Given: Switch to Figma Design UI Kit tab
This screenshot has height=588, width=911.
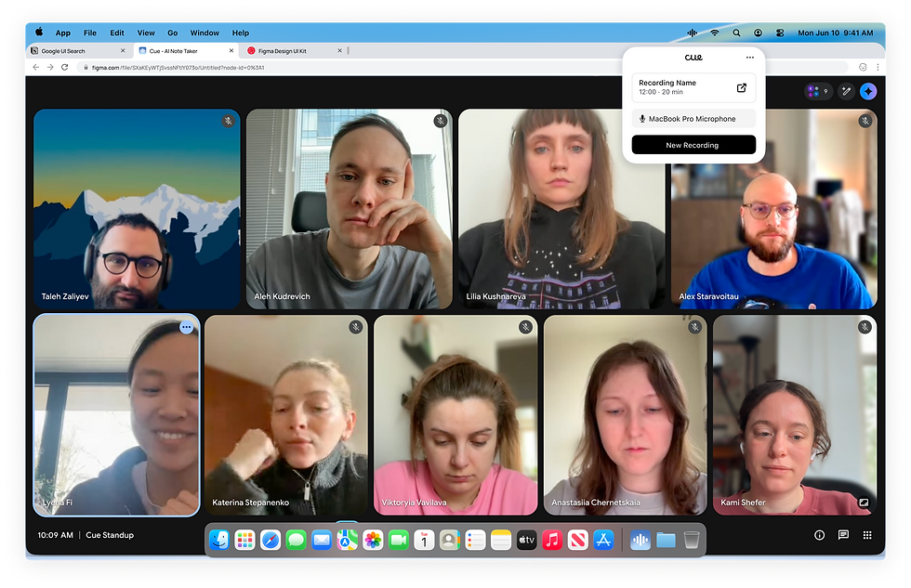Looking at the screenshot, I should 294,51.
